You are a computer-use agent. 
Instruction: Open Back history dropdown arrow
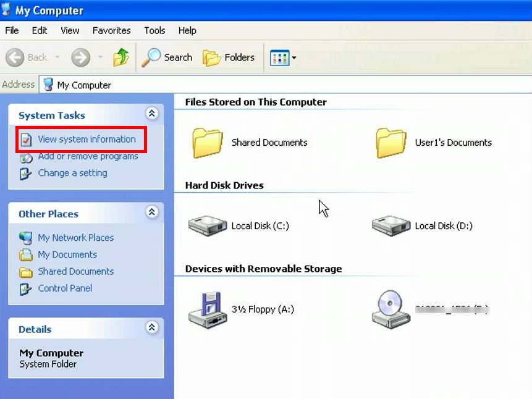tap(57, 57)
